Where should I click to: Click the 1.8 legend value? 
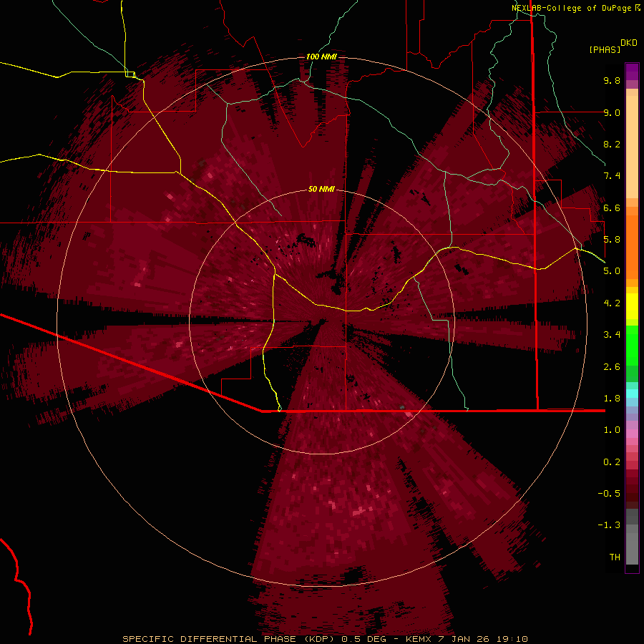click(x=612, y=399)
